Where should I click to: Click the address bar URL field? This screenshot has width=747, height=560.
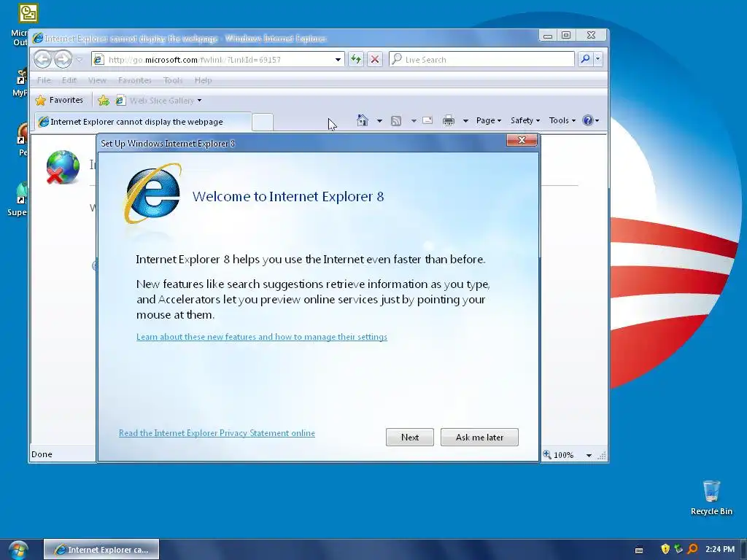pos(217,60)
